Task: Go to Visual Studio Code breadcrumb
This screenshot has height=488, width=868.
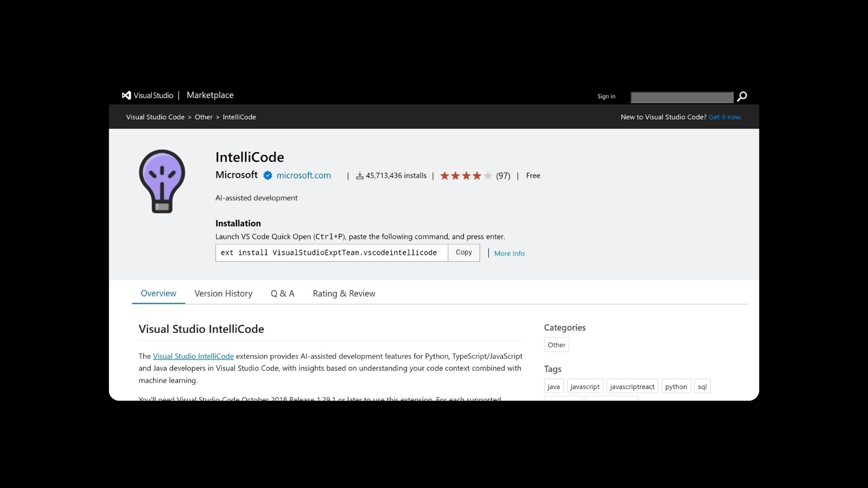Action: point(155,117)
